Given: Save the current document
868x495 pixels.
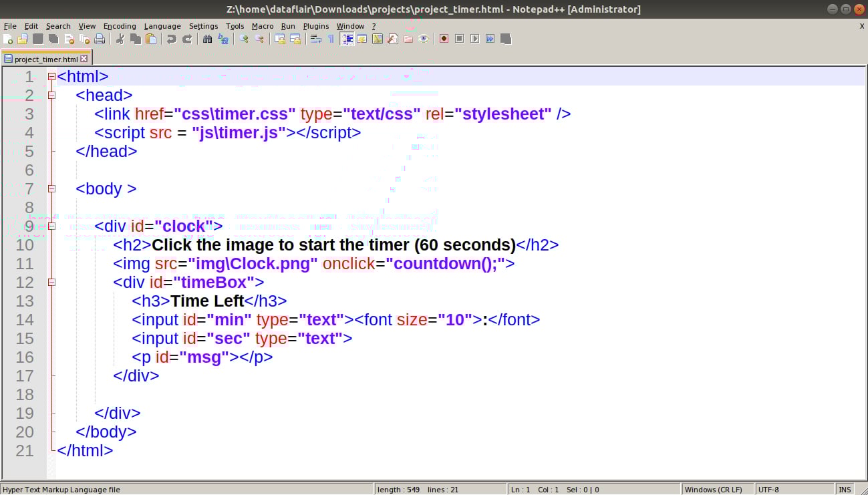Looking at the screenshot, I should (x=37, y=39).
